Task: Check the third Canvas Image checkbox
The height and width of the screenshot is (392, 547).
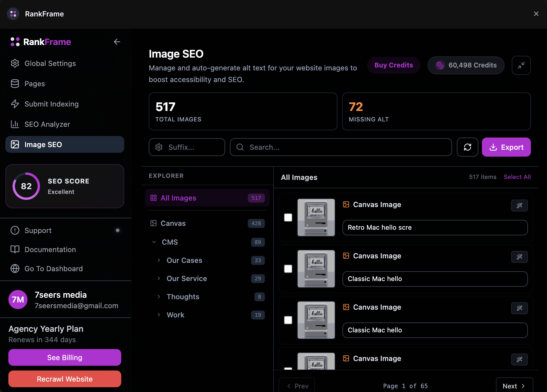Action: pyautogui.click(x=288, y=320)
